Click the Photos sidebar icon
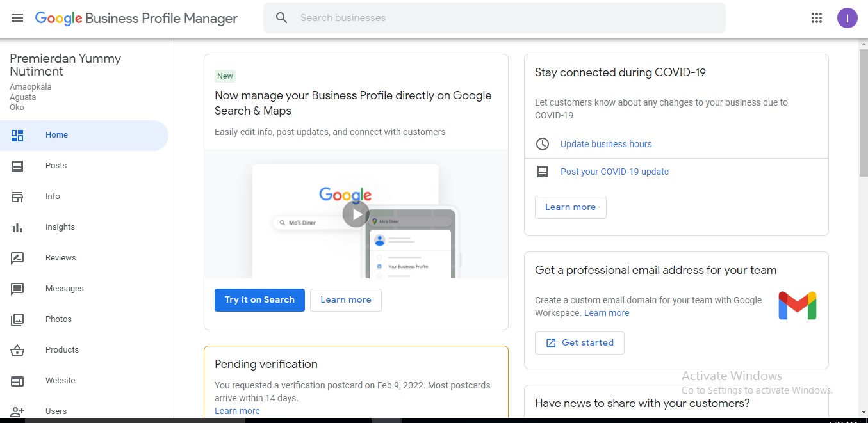Viewport: 868px width, 423px height. pos(17,319)
